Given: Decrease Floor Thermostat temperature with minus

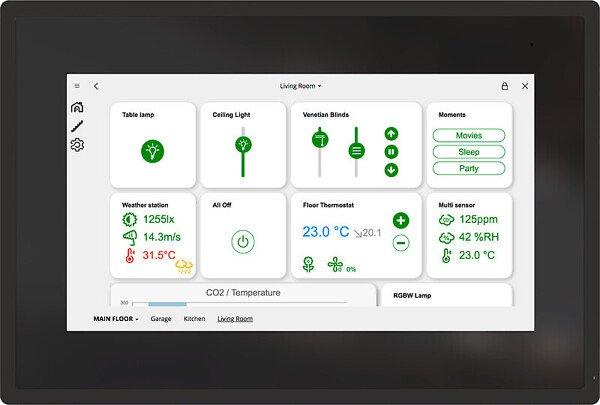Looking at the screenshot, I should coord(400,242).
